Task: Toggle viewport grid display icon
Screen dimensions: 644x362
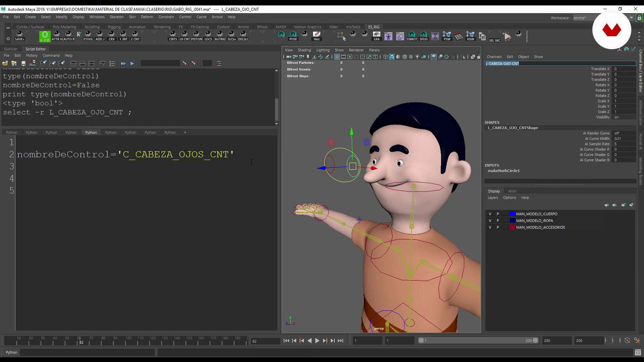Action: pyautogui.click(x=337, y=57)
